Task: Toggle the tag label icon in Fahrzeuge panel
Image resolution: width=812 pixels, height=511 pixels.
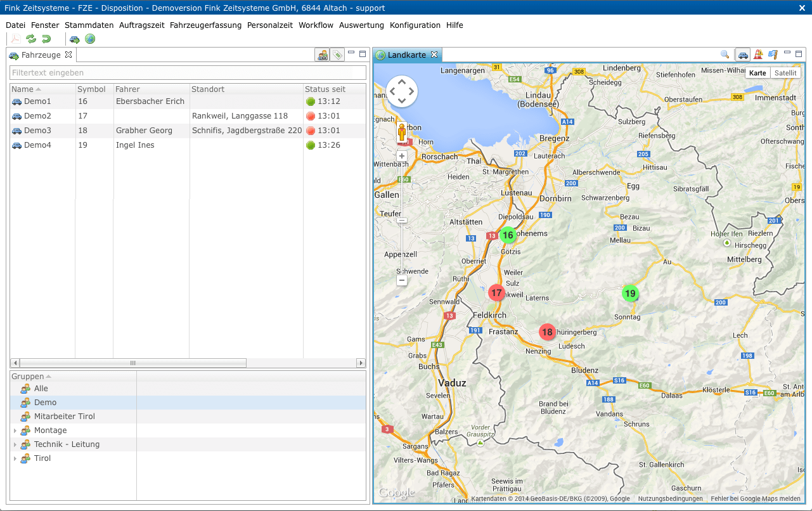Action: (338, 55)
